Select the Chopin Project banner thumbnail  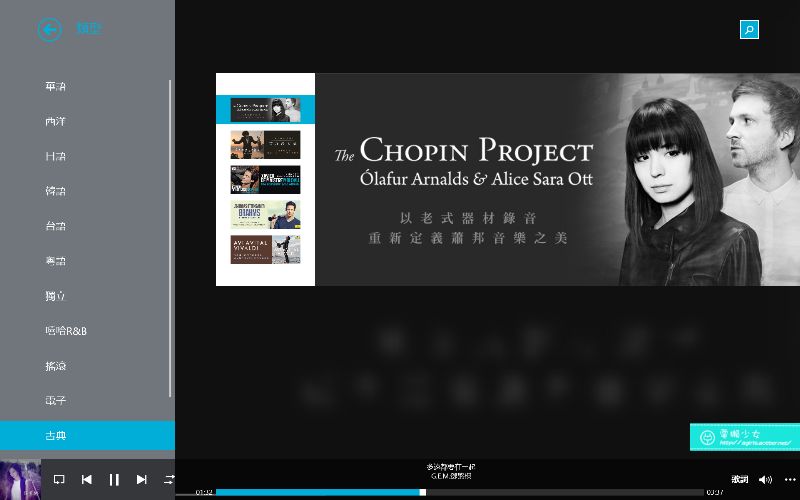click(265, 110)
